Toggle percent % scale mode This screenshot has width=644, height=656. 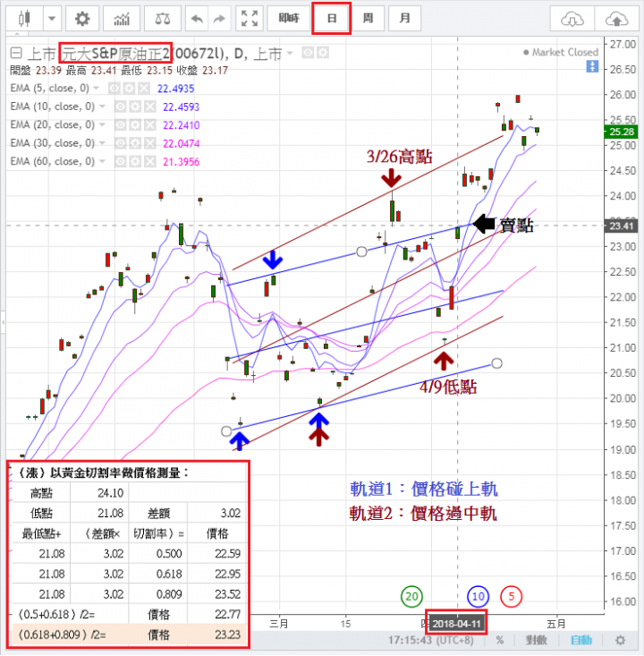pos(500,640)
